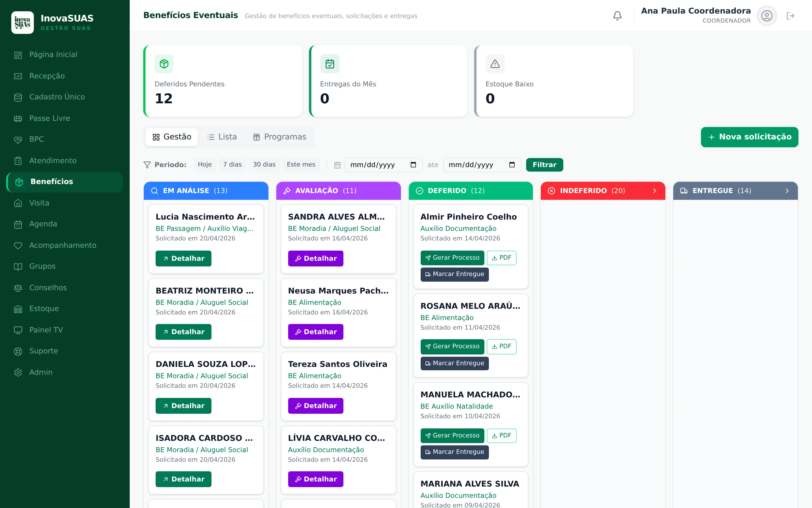Click the Entregas do Mês calendar icon
This screenshot has height=508, width=812.
coord(330,64)
